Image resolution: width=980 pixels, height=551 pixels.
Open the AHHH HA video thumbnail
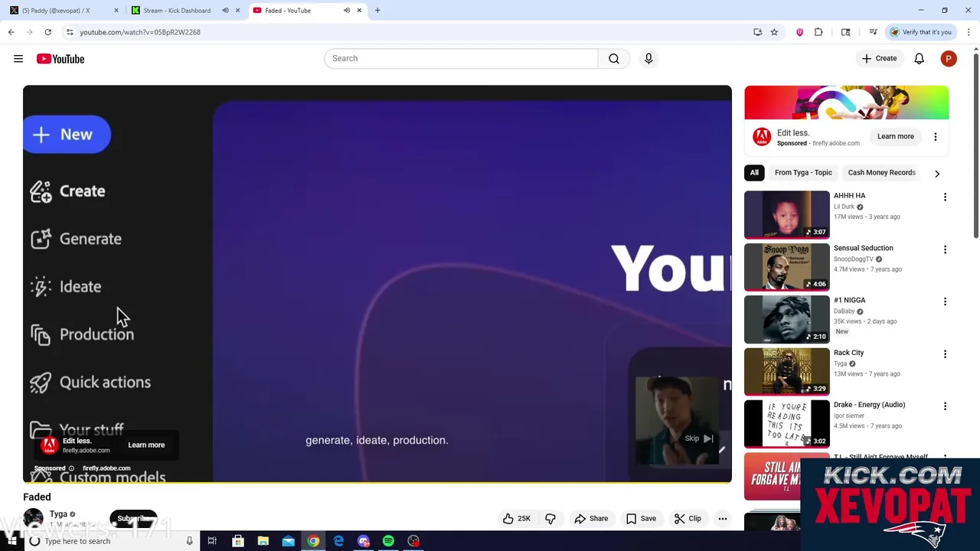(x=787, y=215)
